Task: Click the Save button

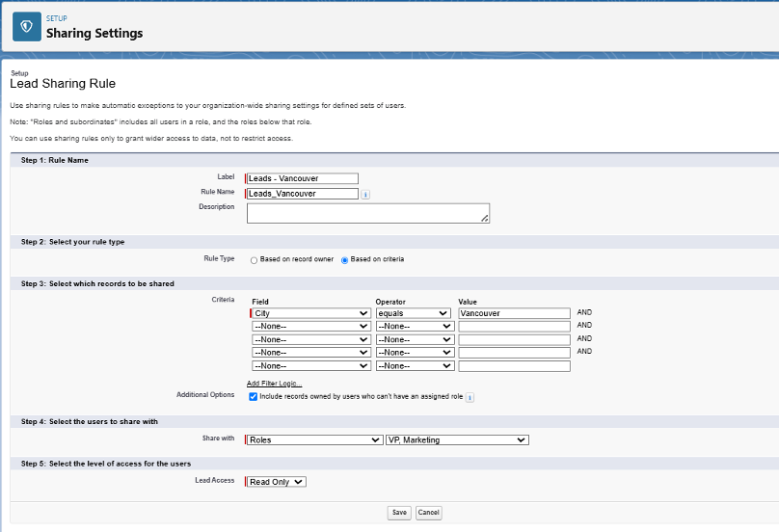Action: click(x=399, y=513)
